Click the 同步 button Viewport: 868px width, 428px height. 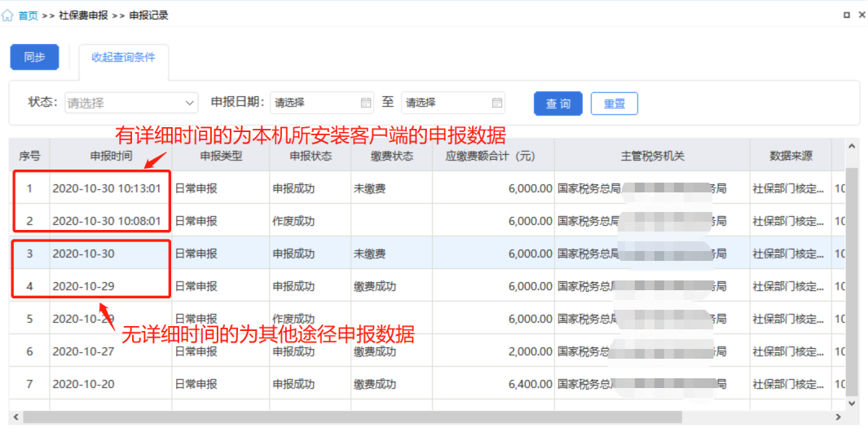pyautogui.click(x=34, y=57)
